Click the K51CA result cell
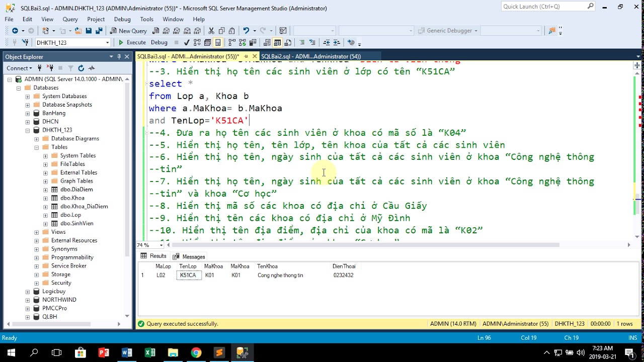This screenshot has height=362, width=644. pos(188,276)
